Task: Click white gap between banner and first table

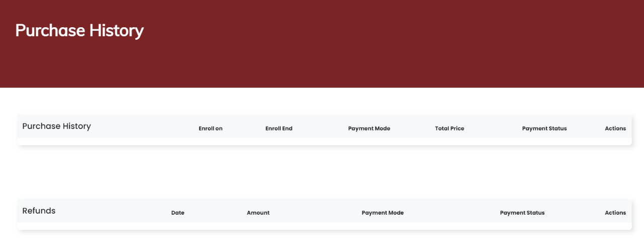Action: coord(322,101)
